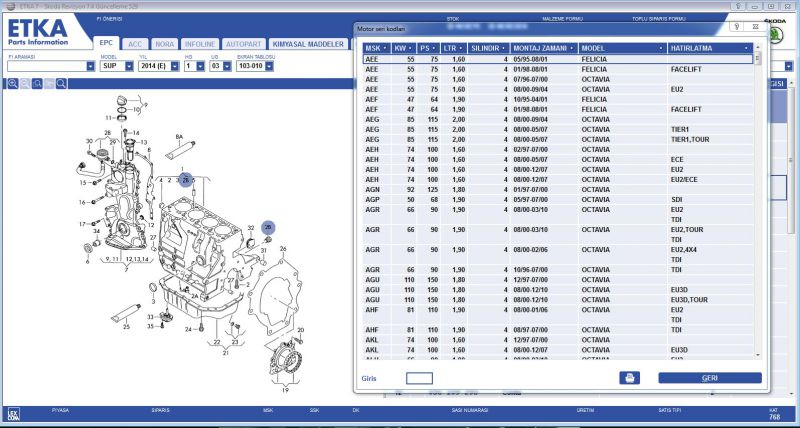Select the AEG row with TIER1,TOUR
800x428 pixels.
558,139
